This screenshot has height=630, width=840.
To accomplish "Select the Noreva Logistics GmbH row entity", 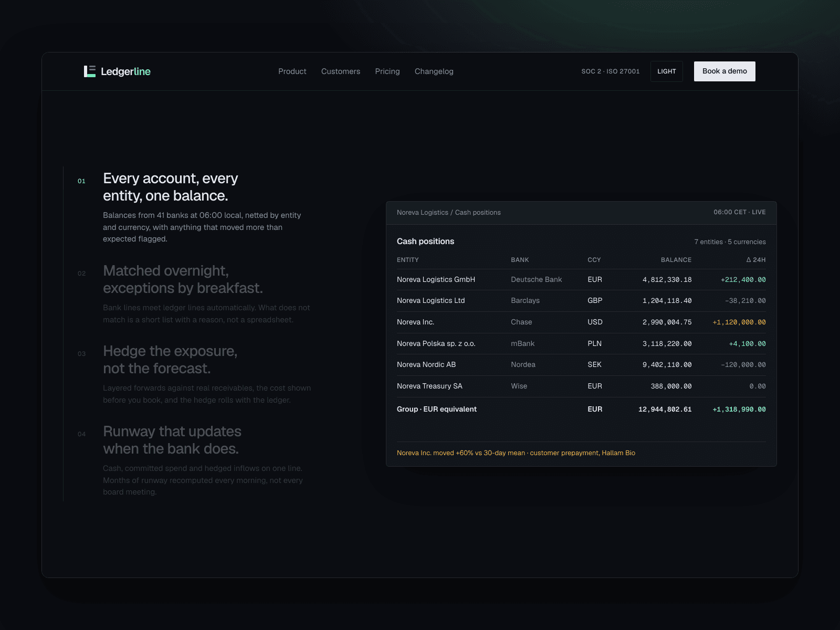I will 436,280.
